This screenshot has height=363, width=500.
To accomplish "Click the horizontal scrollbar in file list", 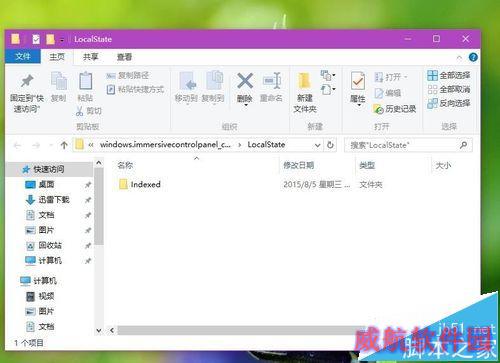I will [x=237, y=330].
